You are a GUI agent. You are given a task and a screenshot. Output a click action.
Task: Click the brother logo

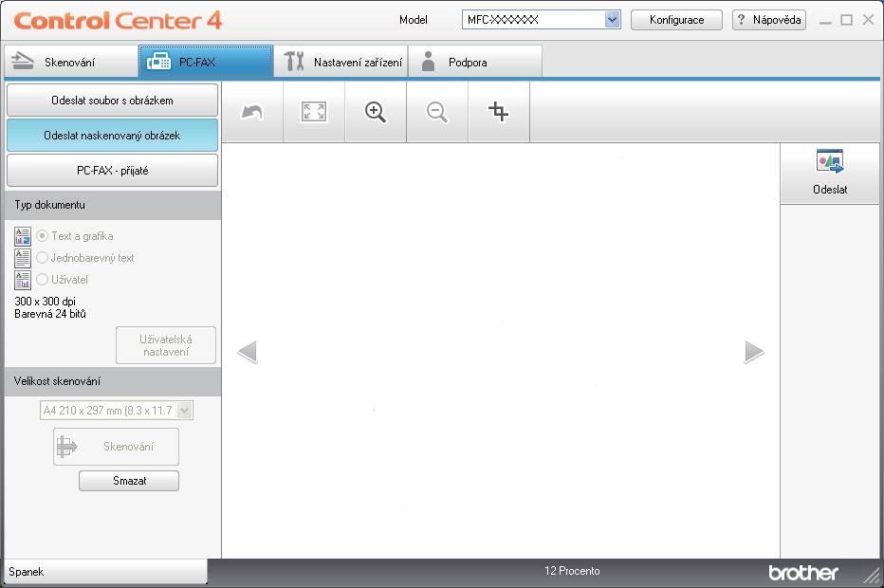pos(802,573)
